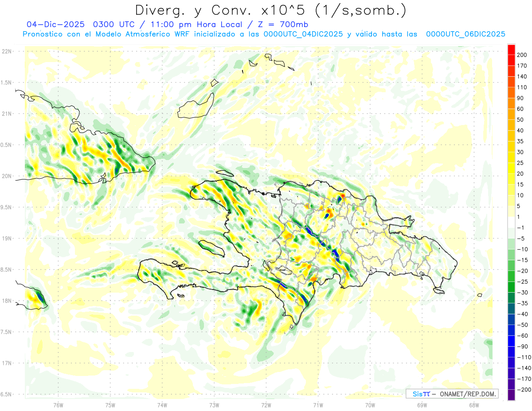Click the '-10' color scale label
This screenshot has width=532, height=411.
pos(523,250)
